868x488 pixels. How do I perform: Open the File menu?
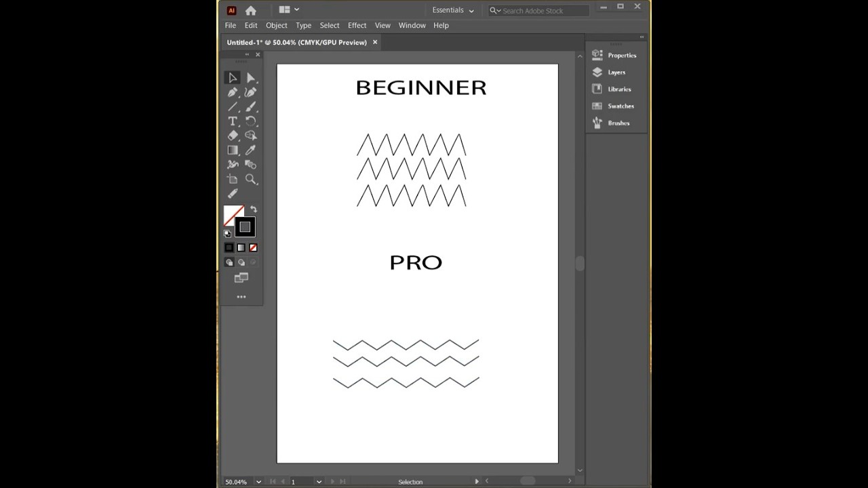[231, 25]
